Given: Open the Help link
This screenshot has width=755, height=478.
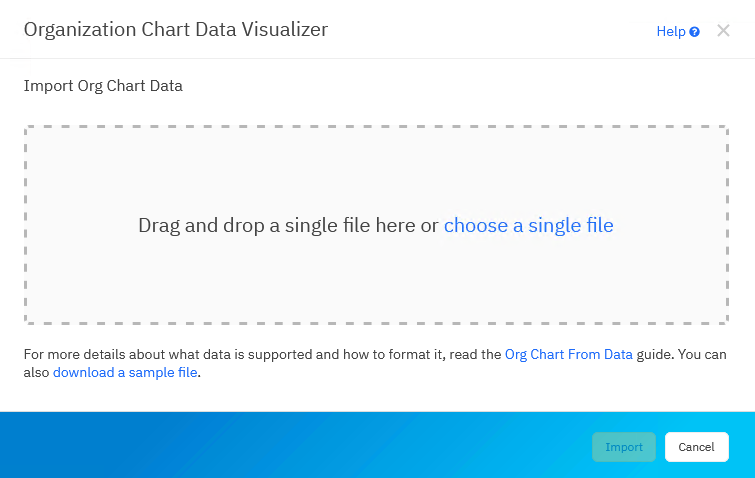Looking at the screenshot, I should 670,32.
